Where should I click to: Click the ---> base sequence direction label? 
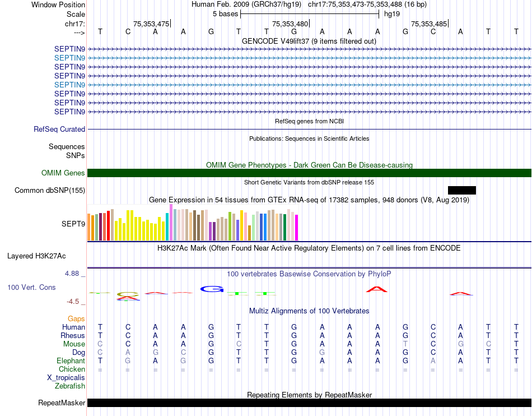[x=79, y=33]
